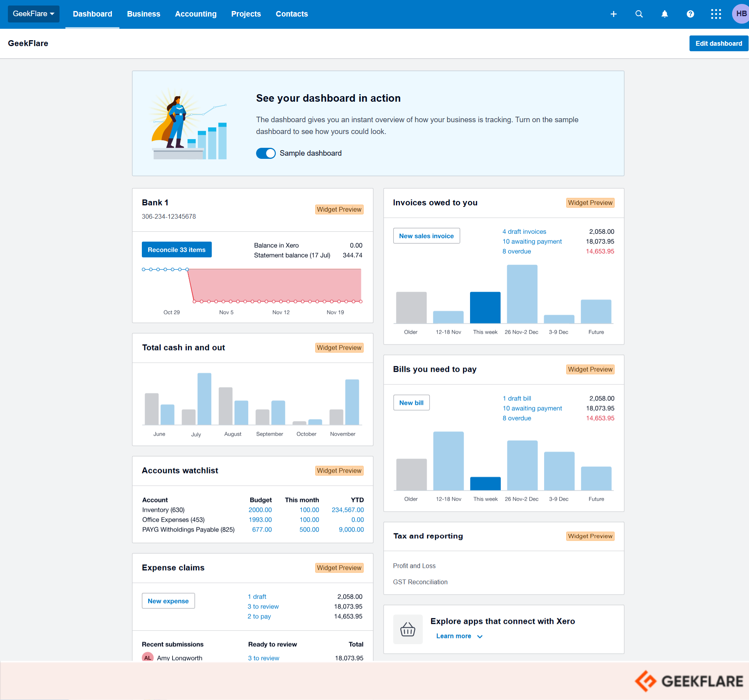The image size is (749, 700).
Task: Click the tall July cash-in bar
Action: (x=204, y=398)
